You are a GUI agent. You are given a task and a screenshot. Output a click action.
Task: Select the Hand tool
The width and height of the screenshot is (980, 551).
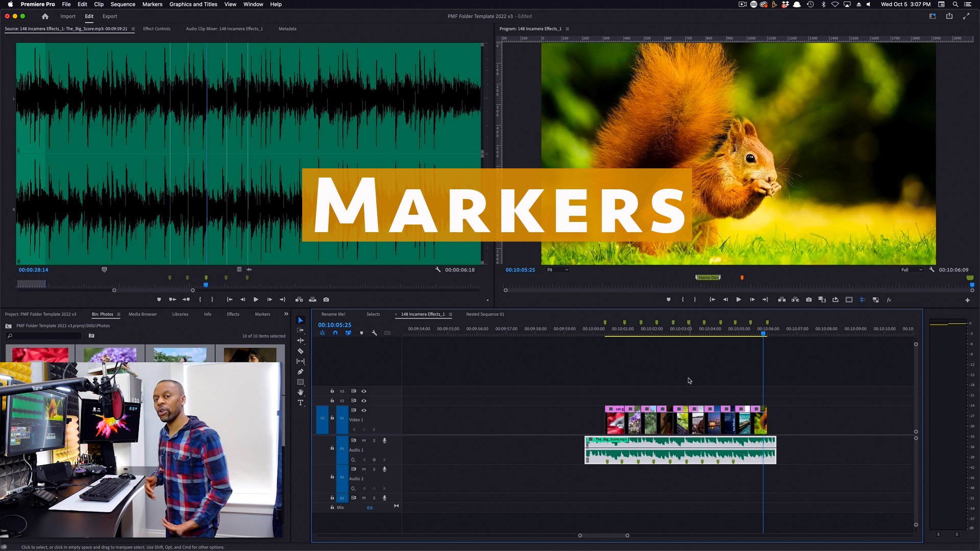coord(301,392)
